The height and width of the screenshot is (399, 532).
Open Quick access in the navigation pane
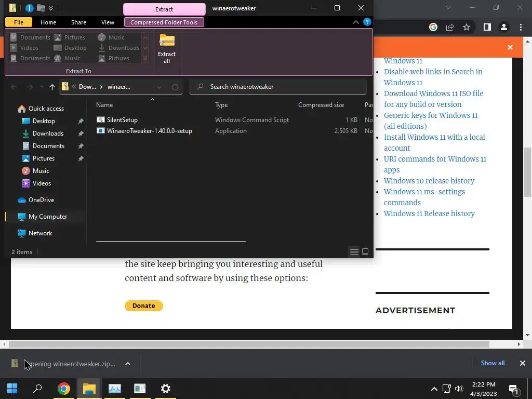tap(46, 109)
